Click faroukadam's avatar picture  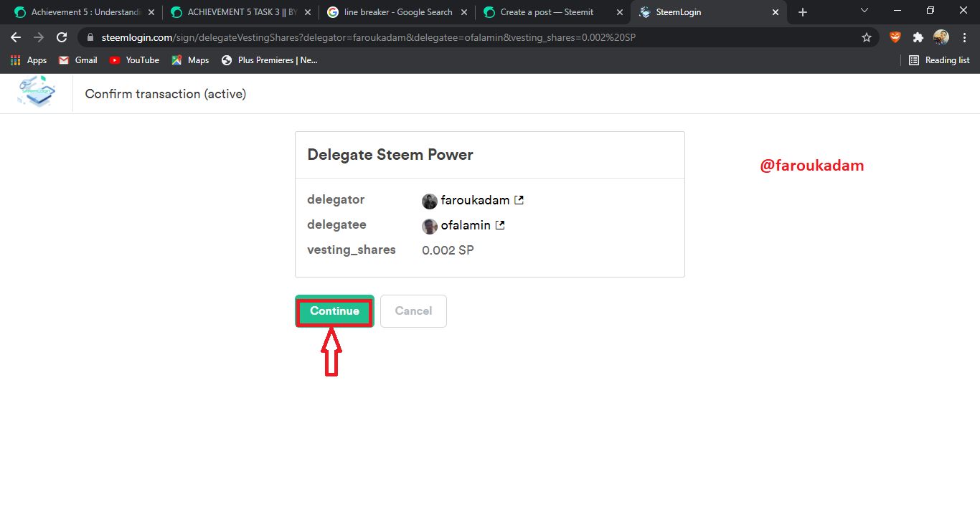(x=430, y=201)
